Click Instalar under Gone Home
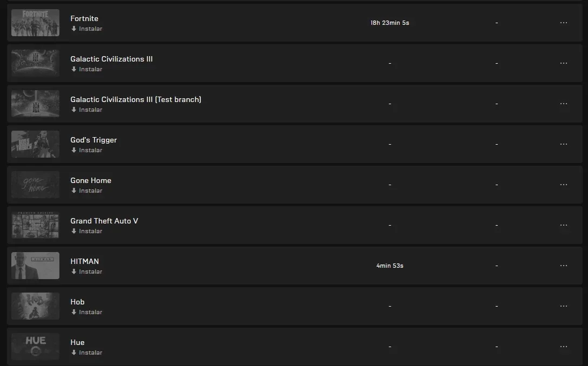 (x=86, y=191)
